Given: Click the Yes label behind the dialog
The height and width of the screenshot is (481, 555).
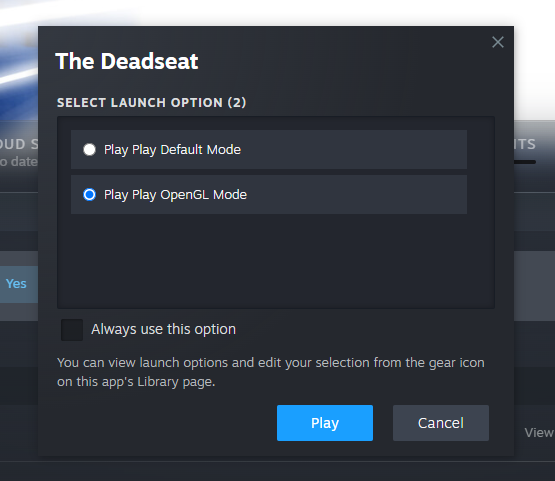Looking at the screenshot, I should [x=16, y=284].
